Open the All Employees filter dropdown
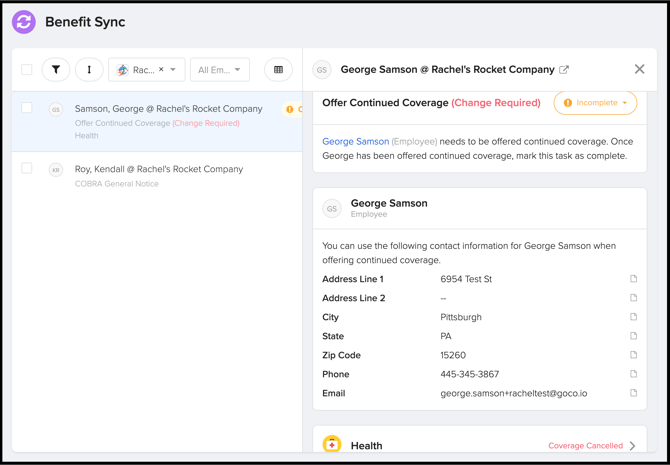The image size is (670, 465). point(220,70)
